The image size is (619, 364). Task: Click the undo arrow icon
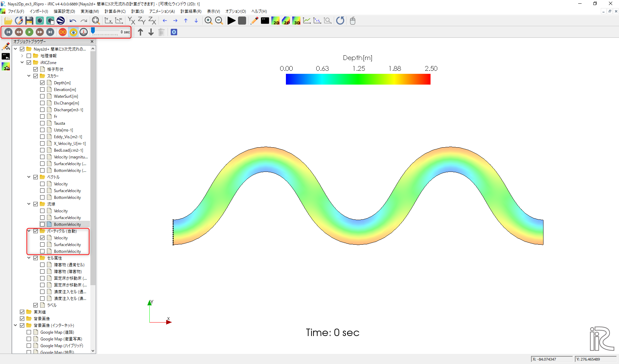coord(73,21)
